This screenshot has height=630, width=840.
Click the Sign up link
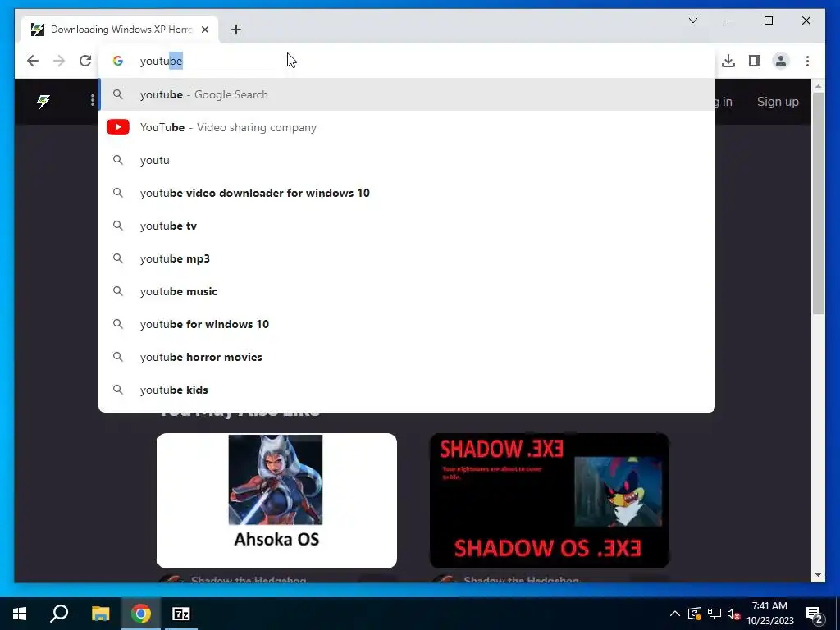pos(778,101)
